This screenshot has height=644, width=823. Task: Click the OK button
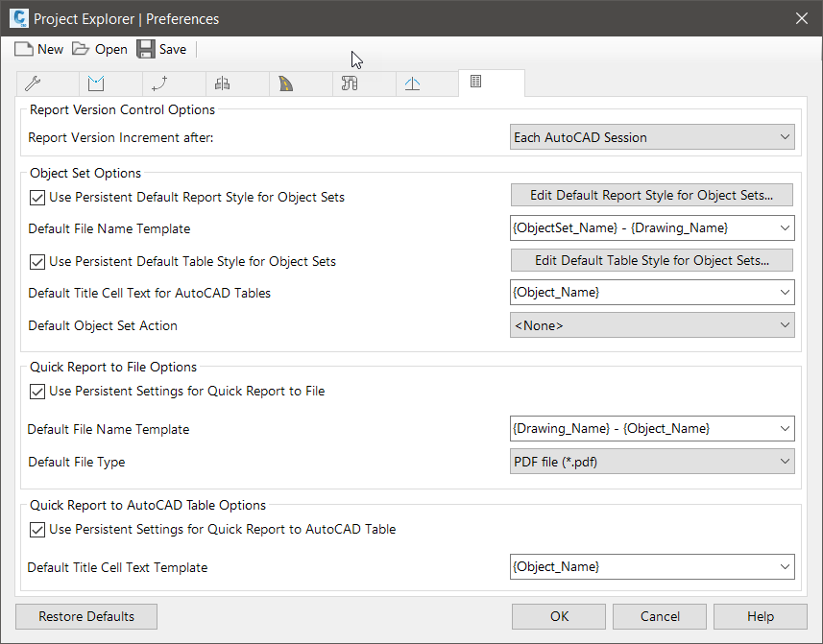tap(559, 616)
